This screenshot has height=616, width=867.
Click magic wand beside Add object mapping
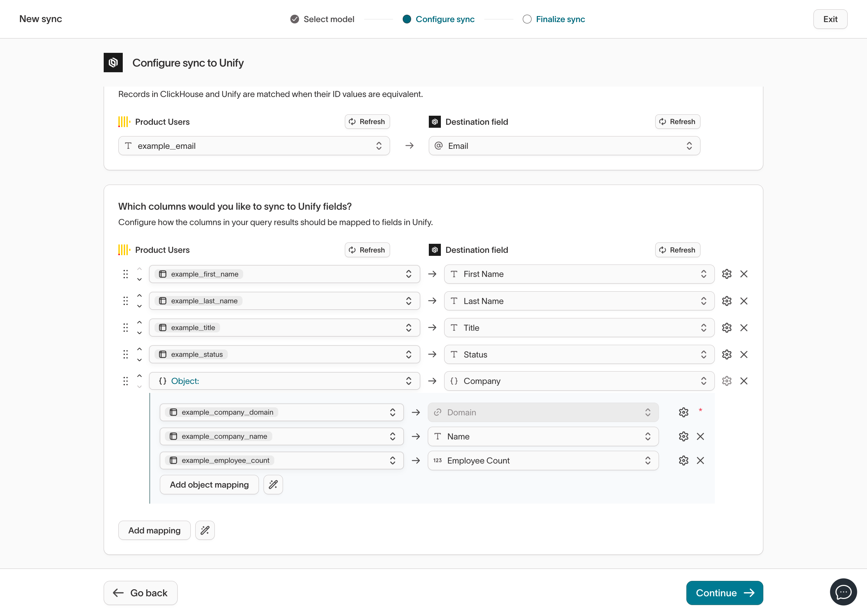coord(273,484)
